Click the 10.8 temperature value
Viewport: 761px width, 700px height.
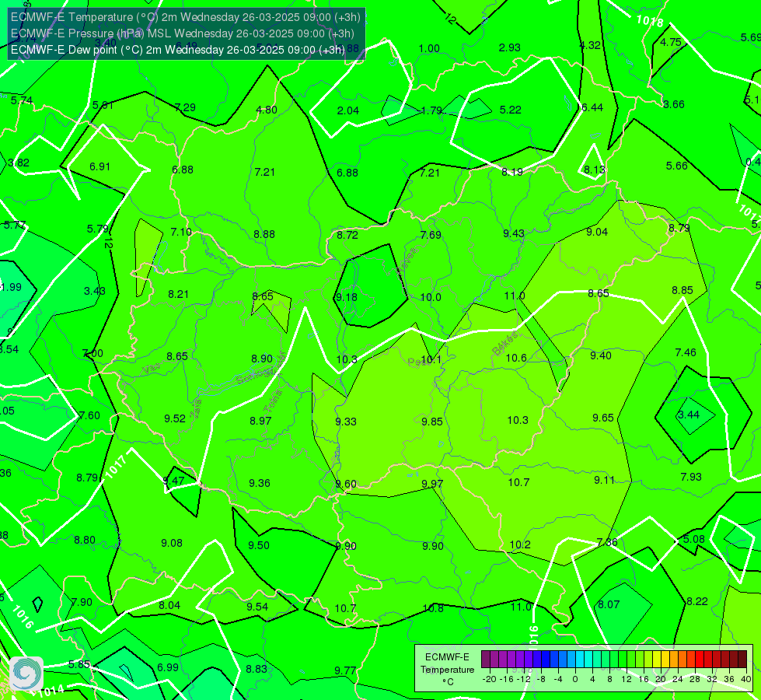coord(433,608)
